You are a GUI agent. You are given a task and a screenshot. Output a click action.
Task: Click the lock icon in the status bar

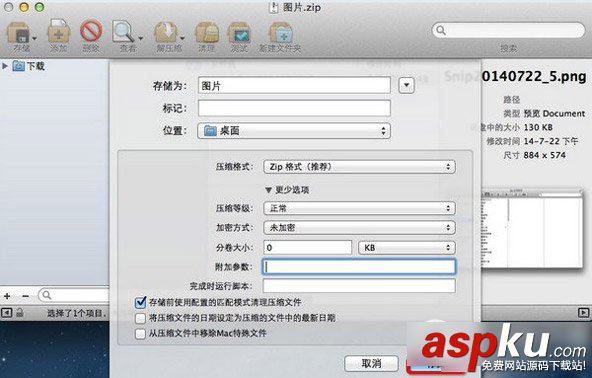coord(20,312)
